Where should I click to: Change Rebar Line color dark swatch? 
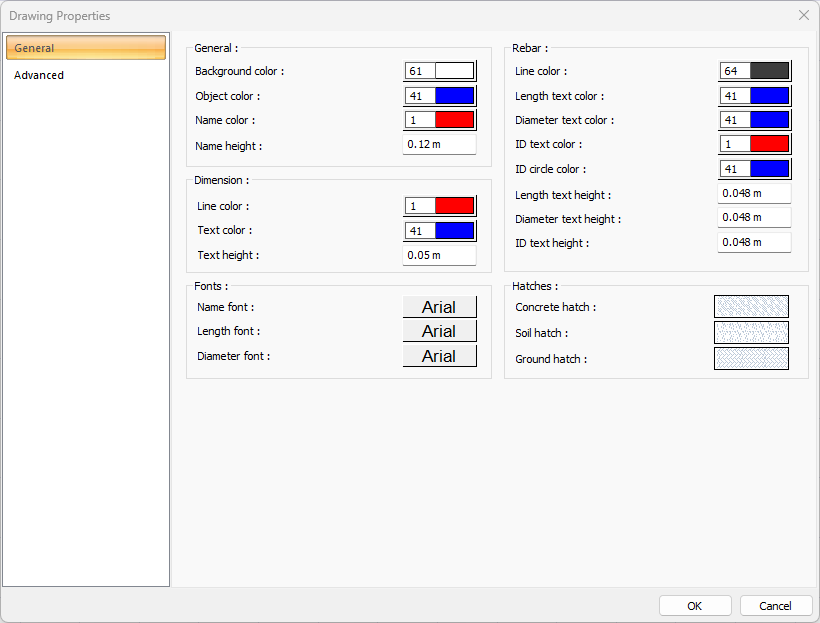coord(769,71)
